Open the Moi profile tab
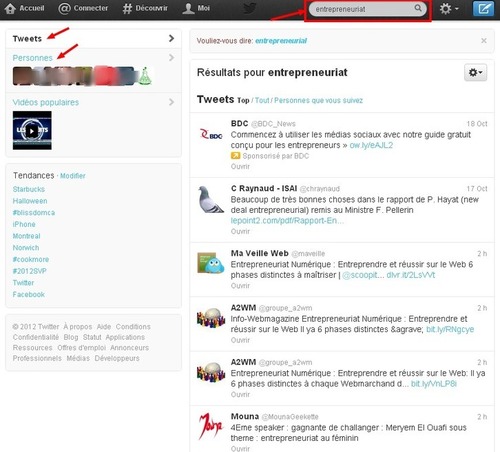 tap(196, 8)
